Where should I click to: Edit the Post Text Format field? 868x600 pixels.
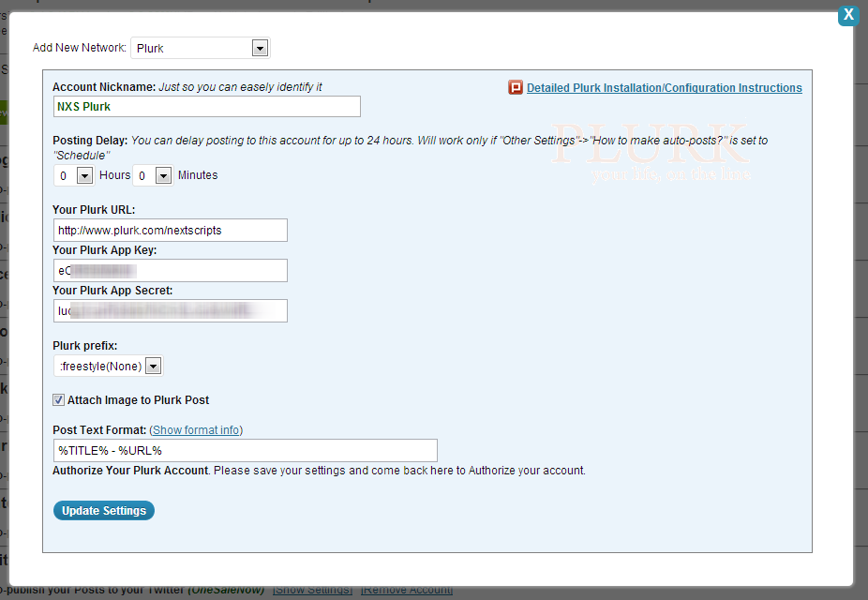coord(246,451)
